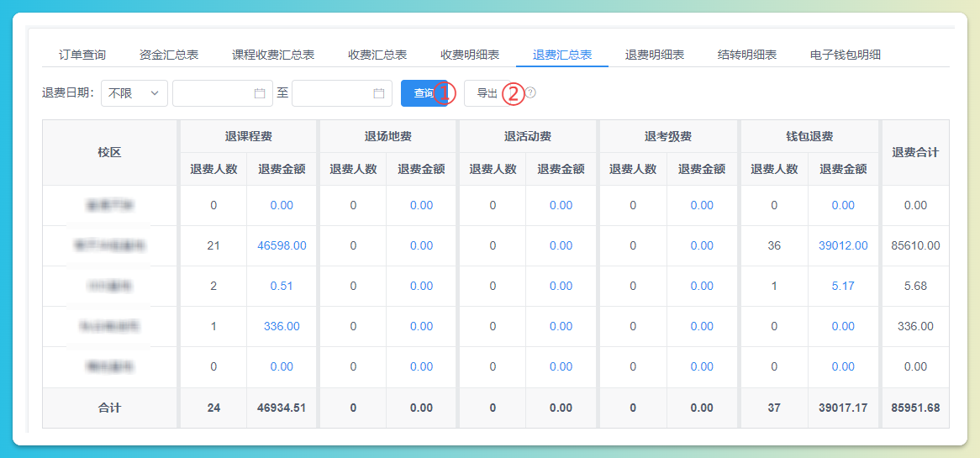Select the 收费汇总表 tab
This screenshot has width=980, height=458.
point(377,55)
